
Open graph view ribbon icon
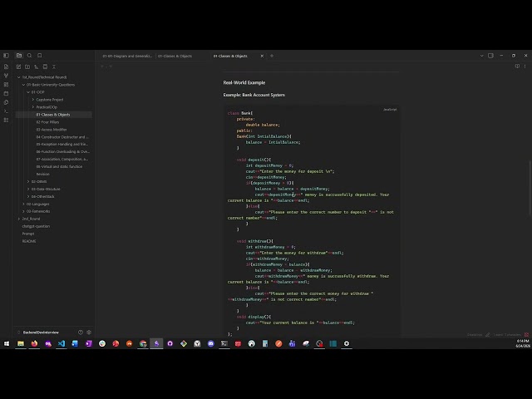click(x=6, y=76)
